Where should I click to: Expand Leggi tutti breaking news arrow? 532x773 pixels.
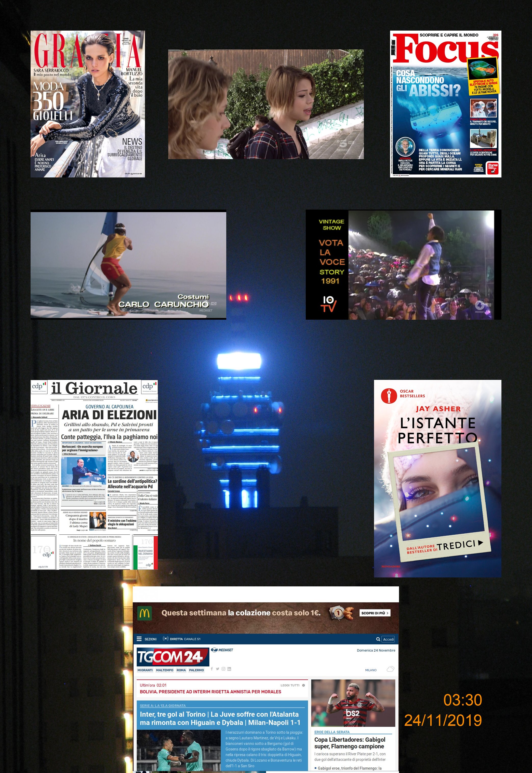click(x=303, y=685)
